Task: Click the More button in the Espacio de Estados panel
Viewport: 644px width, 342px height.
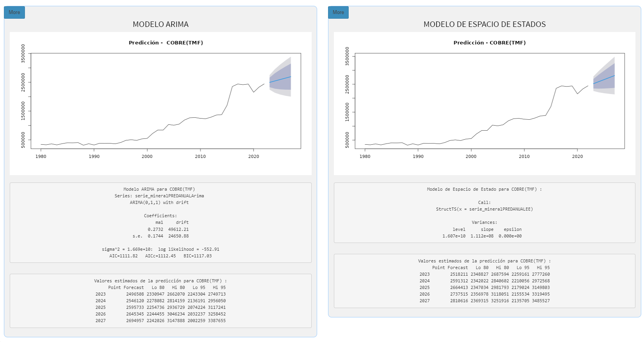Action: [x=338, y=12]
